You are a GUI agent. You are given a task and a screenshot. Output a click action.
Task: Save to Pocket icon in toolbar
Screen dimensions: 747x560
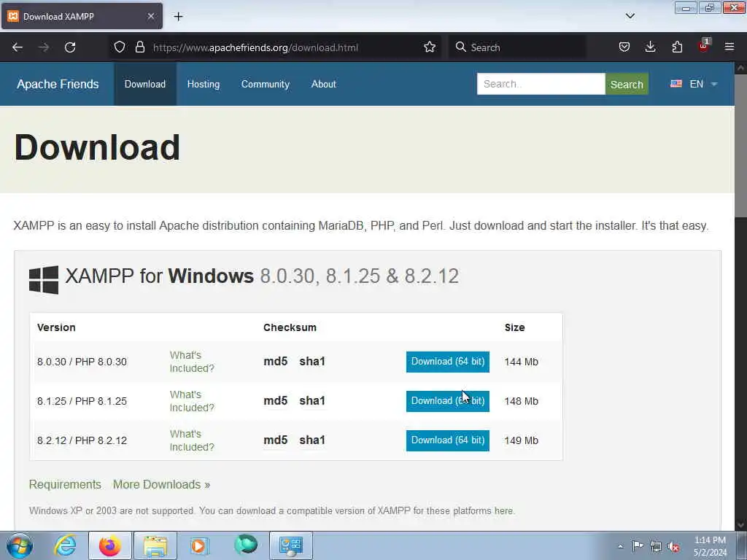pos(624,47)
